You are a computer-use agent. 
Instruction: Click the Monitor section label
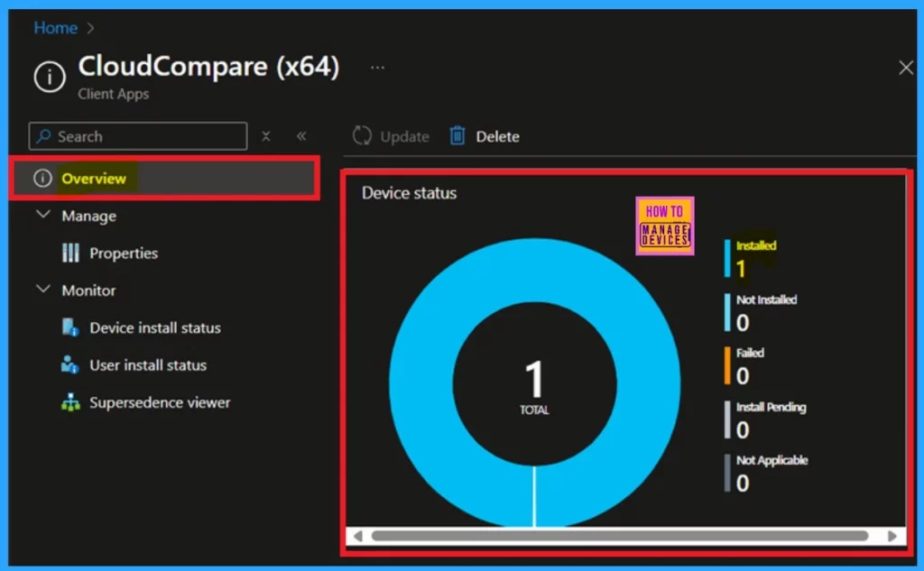click(88, 290)
